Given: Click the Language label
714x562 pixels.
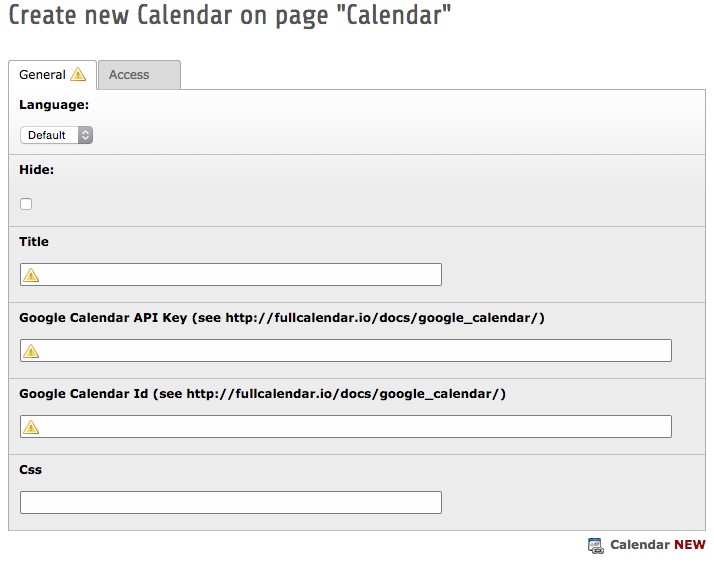Looking at the screenshot, I should tap(54, 105).
